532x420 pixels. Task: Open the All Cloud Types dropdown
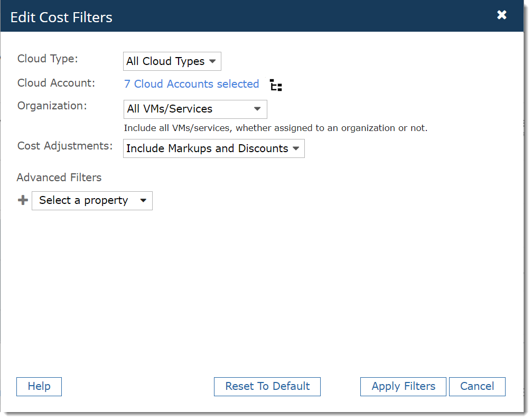[172, 61]
